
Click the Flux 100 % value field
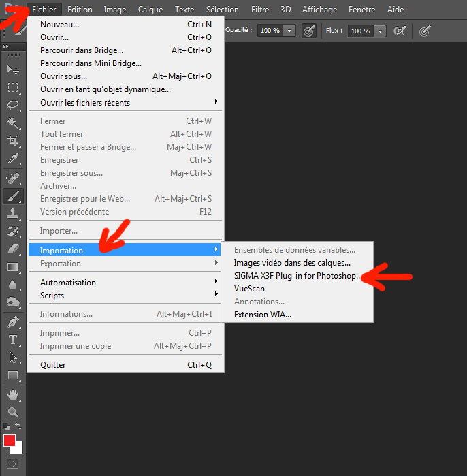(361, 31)
